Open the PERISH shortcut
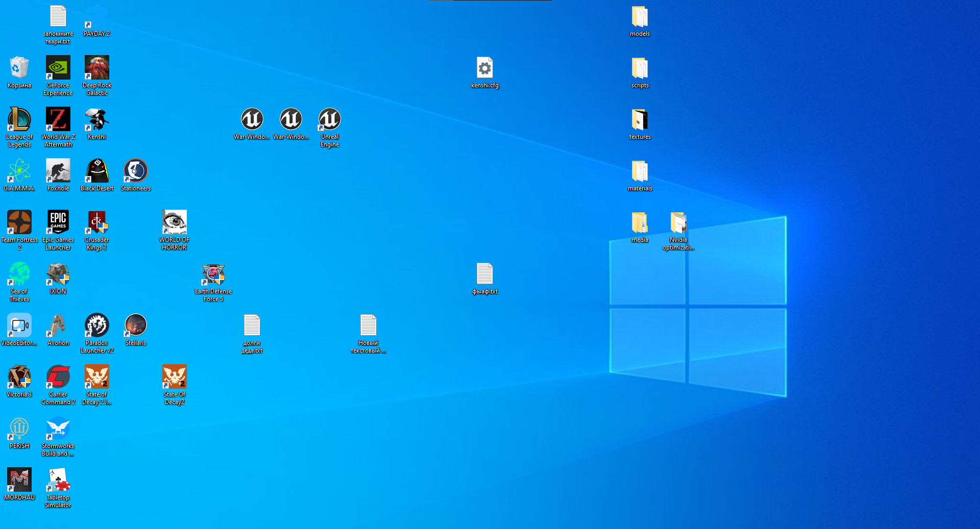The image size is (980, 529). click(19, 433)
